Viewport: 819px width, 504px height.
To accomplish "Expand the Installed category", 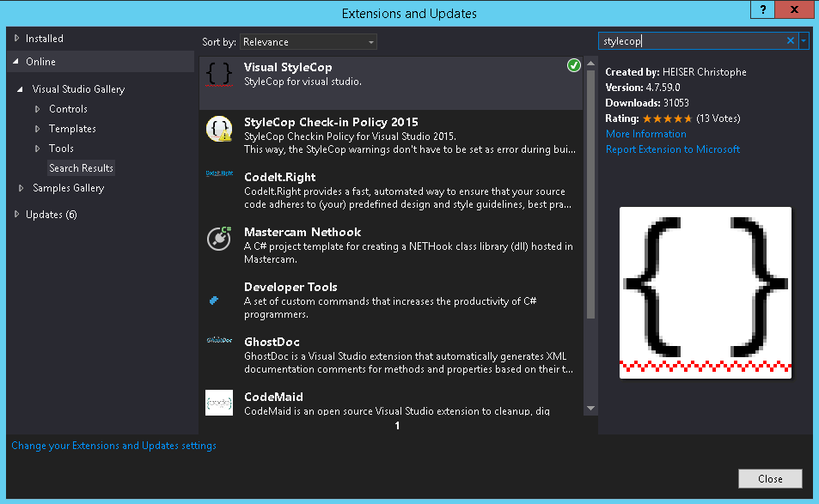I will coord(16,38).
